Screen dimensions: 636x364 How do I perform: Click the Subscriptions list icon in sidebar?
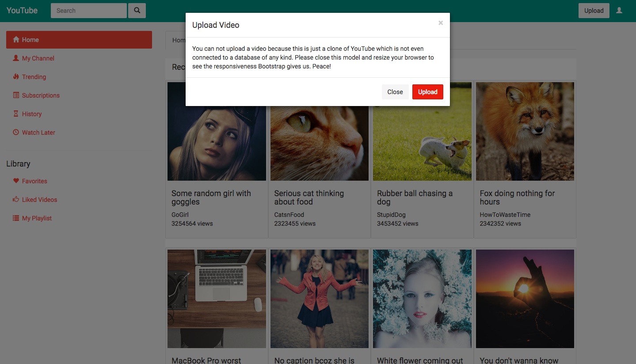click(x=16, y=95)
